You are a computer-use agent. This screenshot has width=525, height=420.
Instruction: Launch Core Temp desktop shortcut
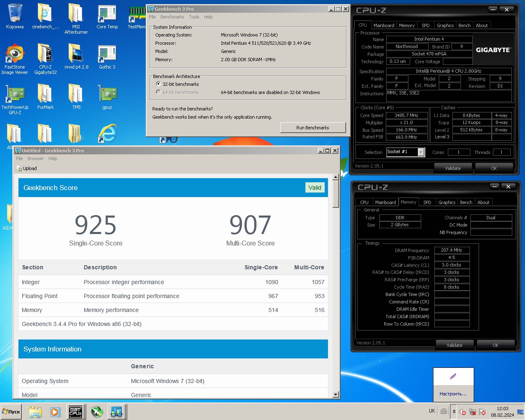click(107, 16)
